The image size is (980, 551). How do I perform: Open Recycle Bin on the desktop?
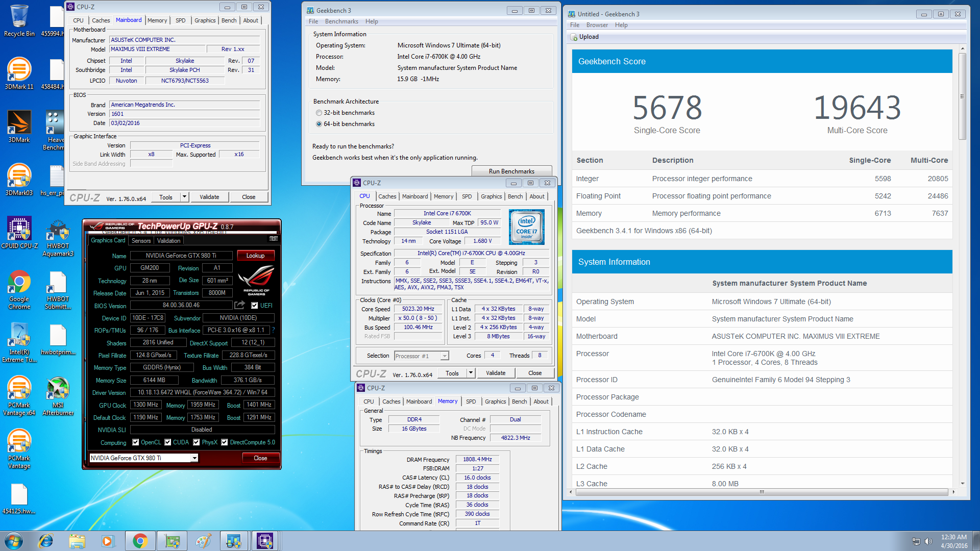tap(19, 20)
